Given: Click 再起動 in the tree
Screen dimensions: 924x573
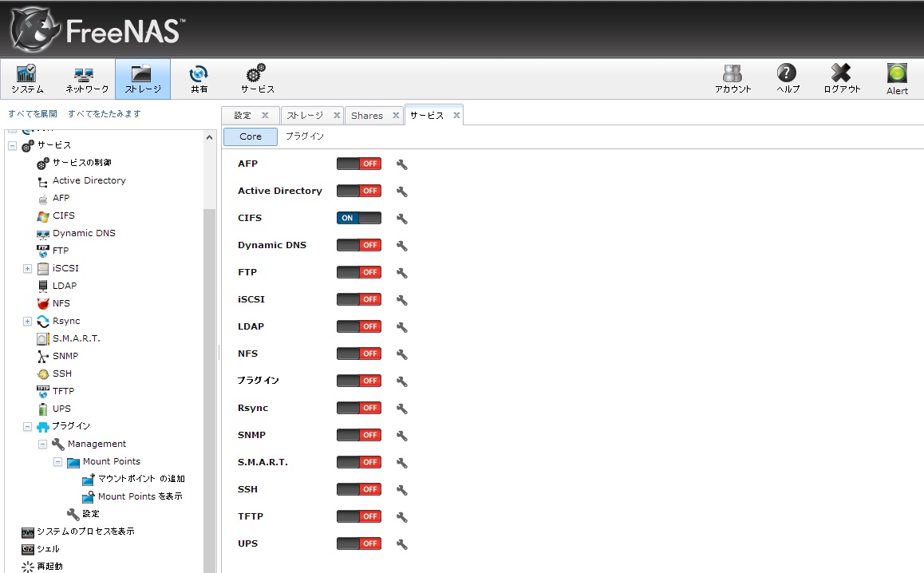Looking at the screenshot, I should pos(49,567).
